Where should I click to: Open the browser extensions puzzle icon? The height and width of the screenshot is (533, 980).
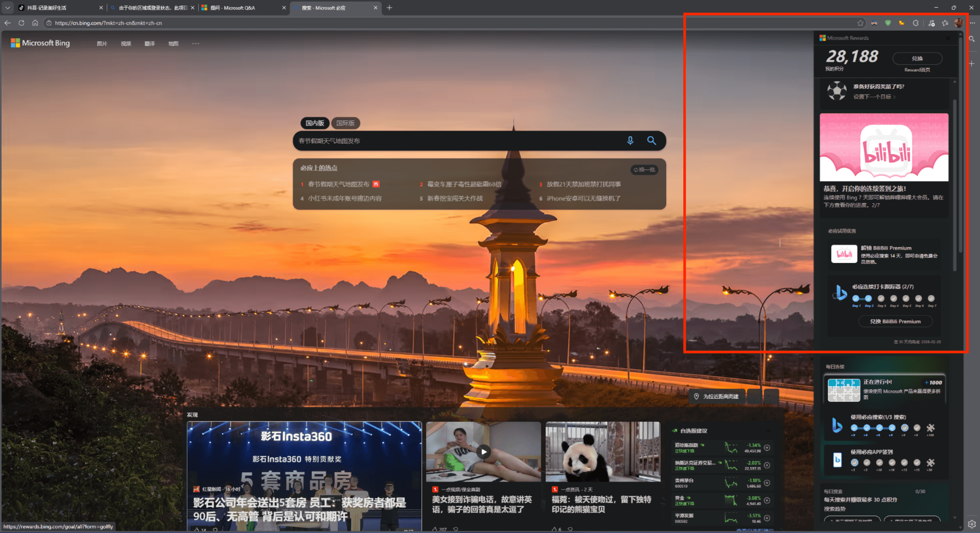(x=915, y=23)
